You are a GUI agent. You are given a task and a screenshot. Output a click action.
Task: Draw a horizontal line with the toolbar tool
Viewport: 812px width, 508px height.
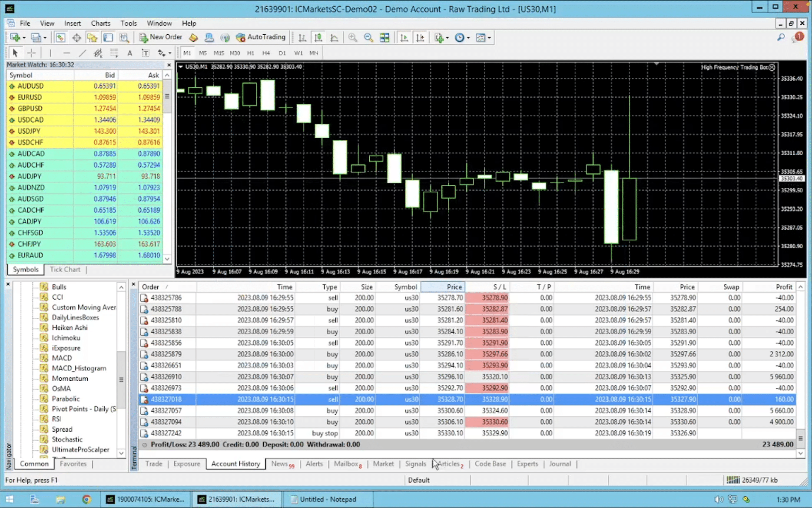pyautogui.click(x=66, y=53)
